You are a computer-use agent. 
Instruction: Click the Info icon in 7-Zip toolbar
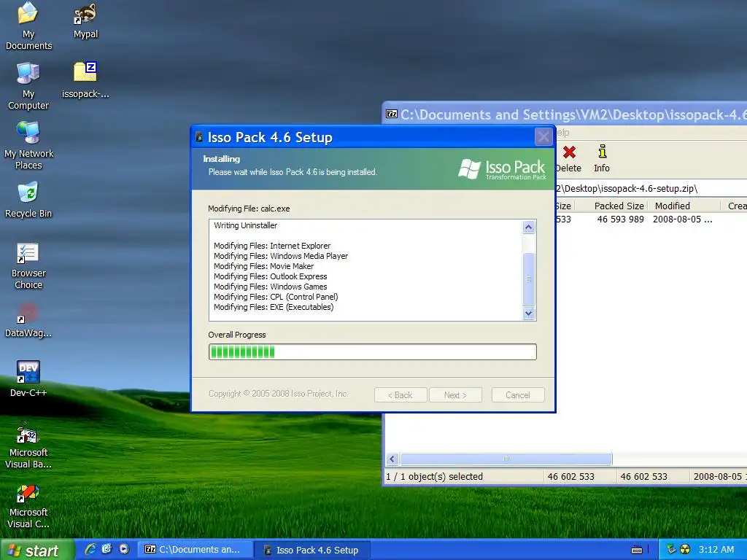point(602,159)
